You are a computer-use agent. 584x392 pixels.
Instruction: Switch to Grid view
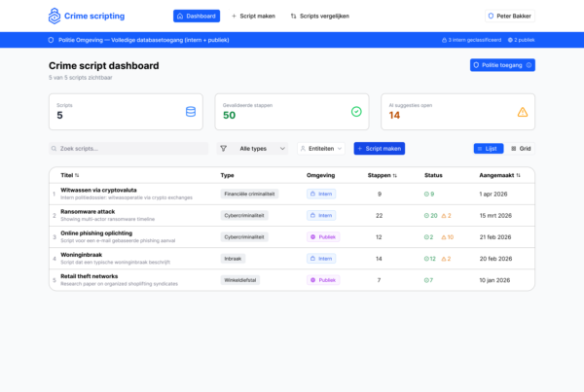521,149
